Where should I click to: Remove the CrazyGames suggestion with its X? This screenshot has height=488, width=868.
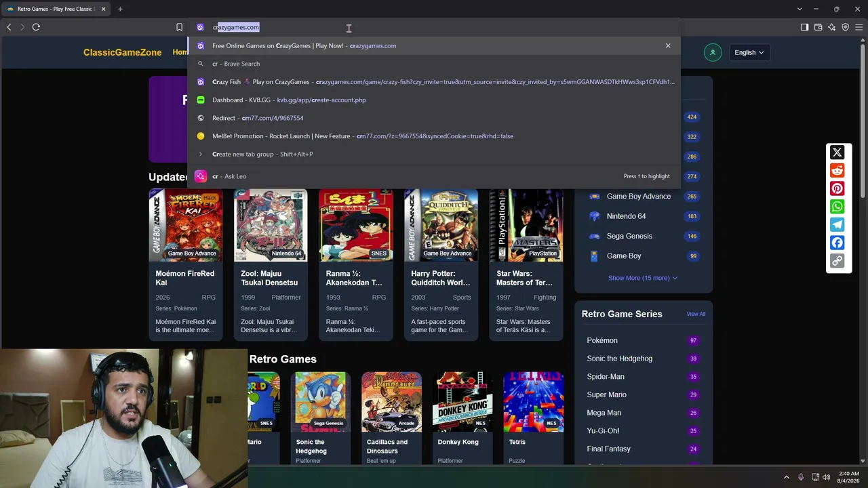(668, 45)
